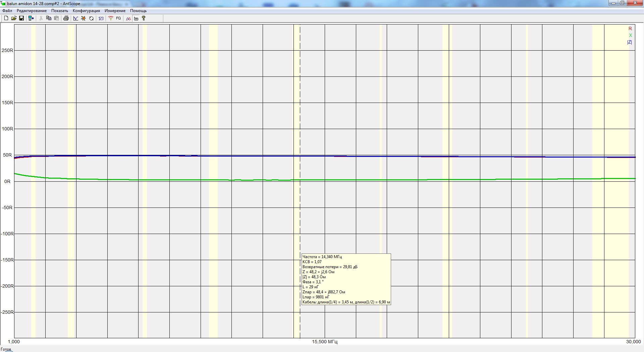
Task: Print the graph with the printer icon
Action: coord(66,18)
